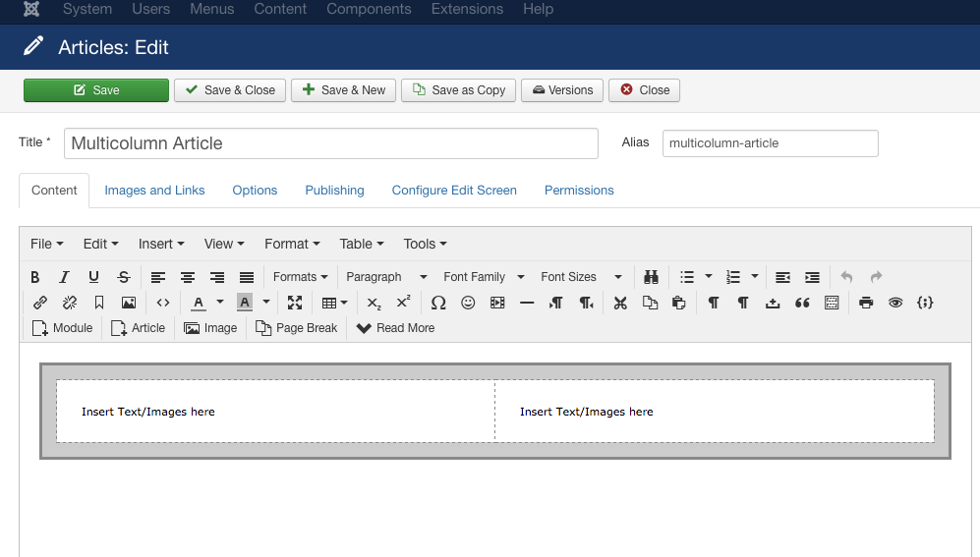This screenshot has width=980, height=557.
Task: Open the source code view
Action: click(163, 303)
